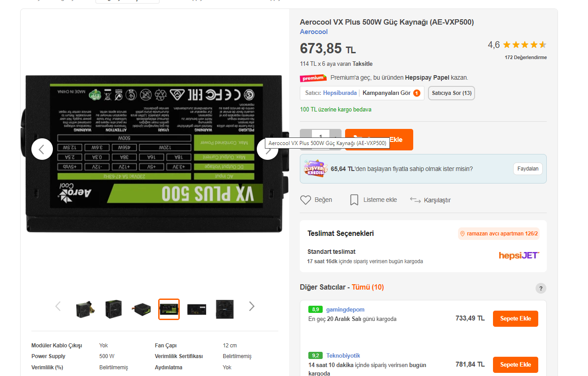Click the 100 TL üzerine kargo bedava text
Viewport: 588px width, 376px height.
[336, 109]
